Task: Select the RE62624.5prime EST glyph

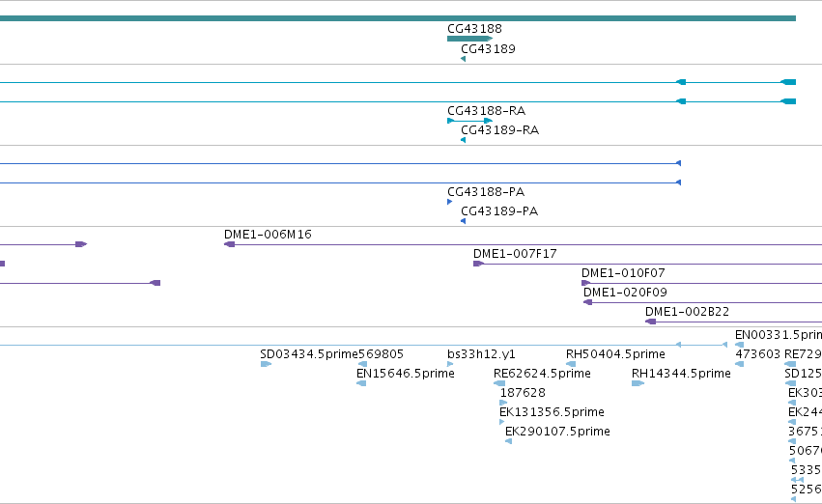Action: point(499,383)
